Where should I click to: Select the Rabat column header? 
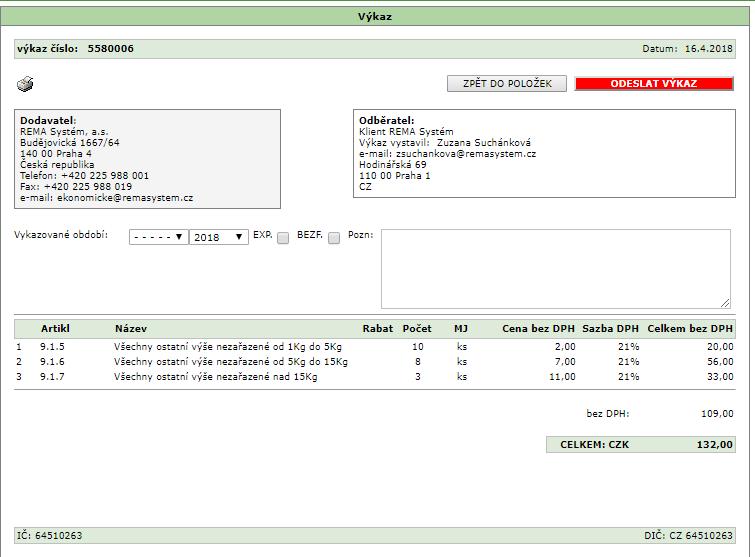pos(378,328)
